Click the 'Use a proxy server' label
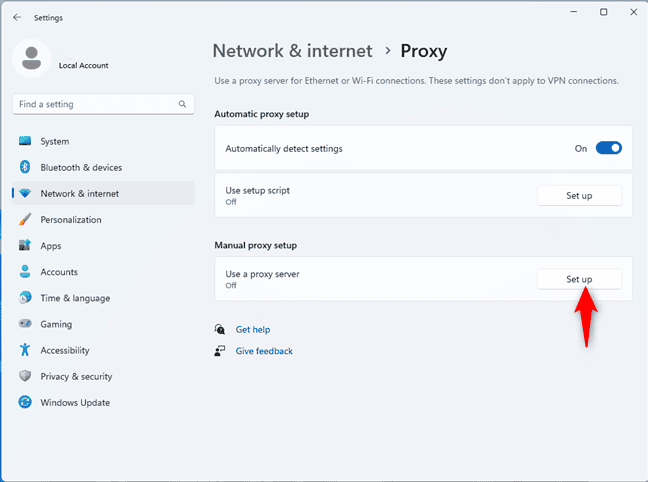The height and width of the screenshot is (482, 648). point(262,274)
